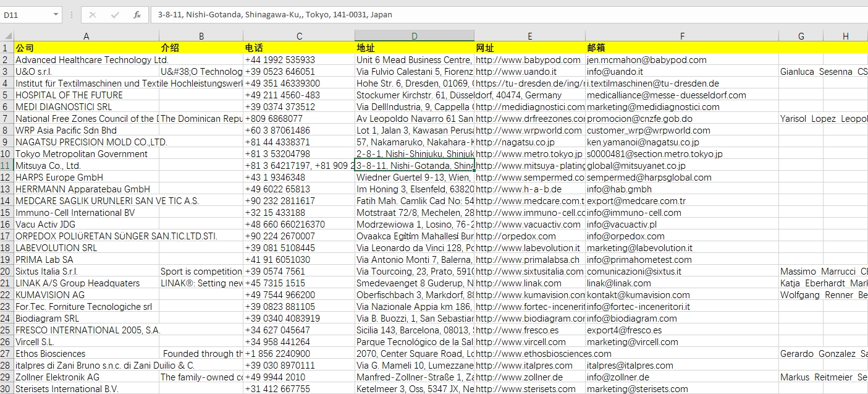This screenshot has width=868, height=394.
Task: Select the KUMAVISION AG cell
Action: point(86,294)
